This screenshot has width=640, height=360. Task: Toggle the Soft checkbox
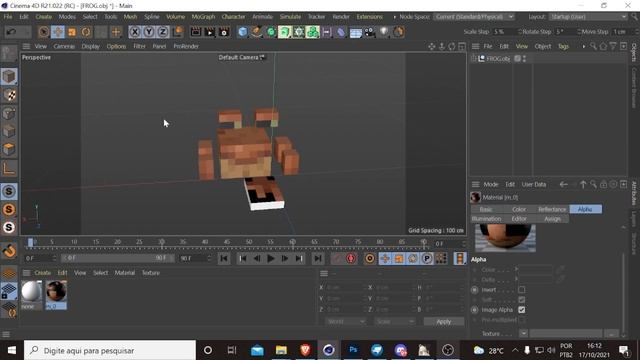522,300
